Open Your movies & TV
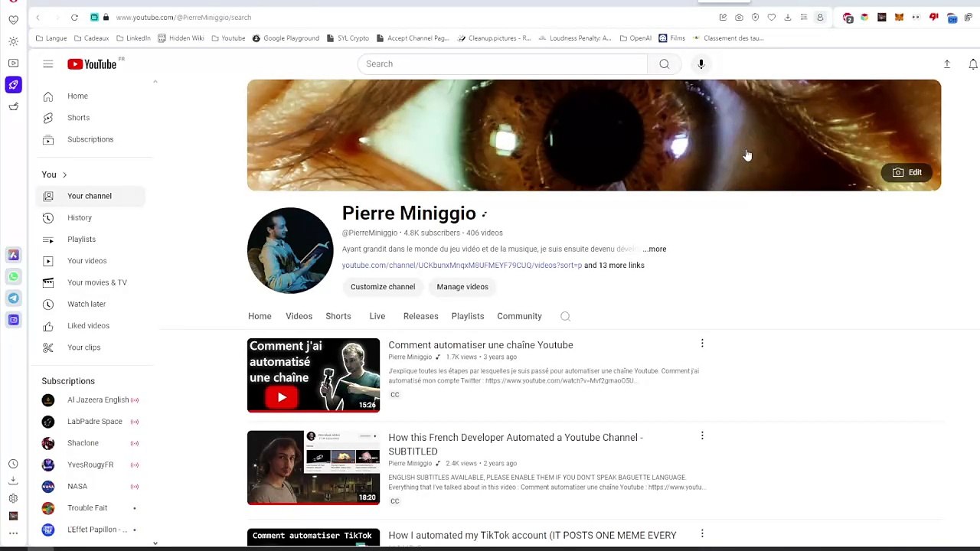This screenshot has width=980, height=551. [90, 282]
